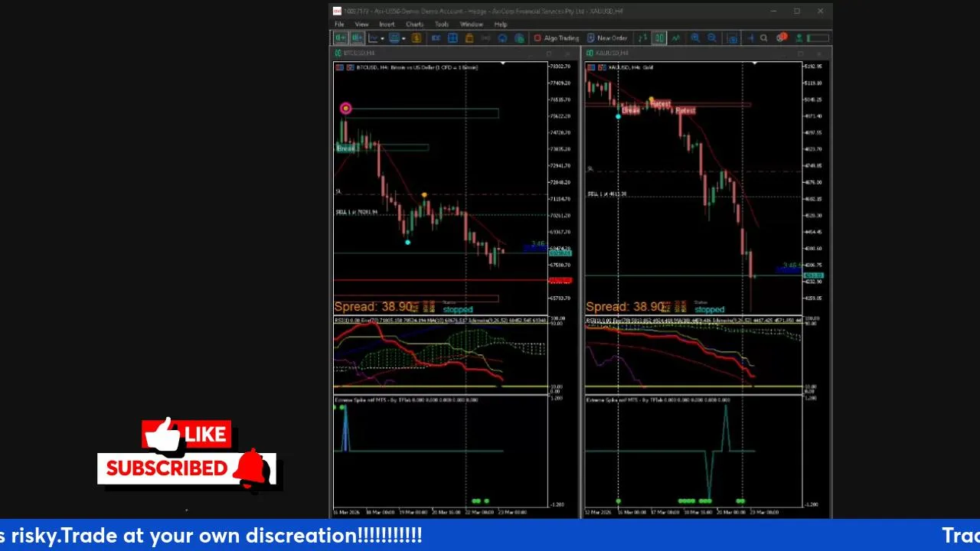Image resolution: width=980 pixels, height=551 pixels.
Task: Open the Window menu
Action: (x=471, y=24)
